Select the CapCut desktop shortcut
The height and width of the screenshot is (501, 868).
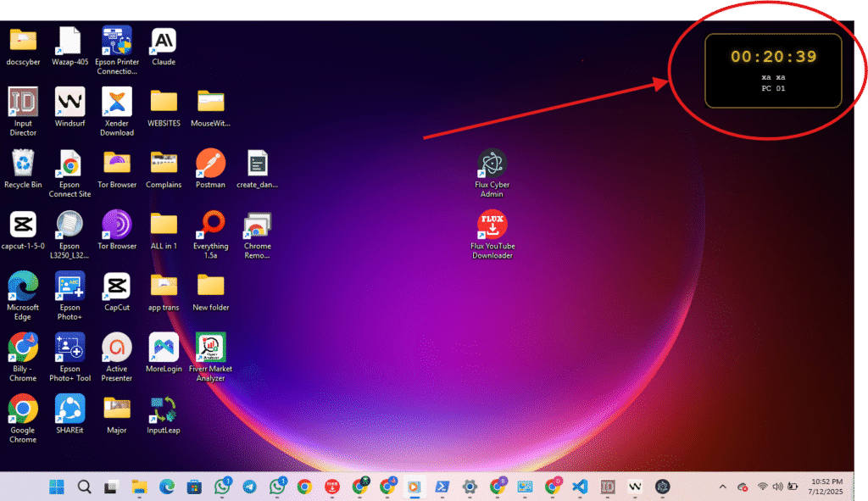(117, 287)
